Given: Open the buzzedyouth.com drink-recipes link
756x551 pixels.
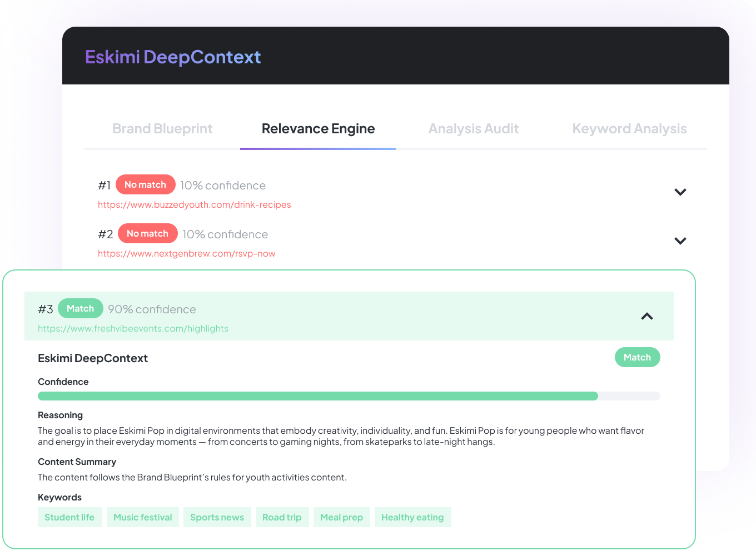Looking at the screenshot, I should click(195, 205).
